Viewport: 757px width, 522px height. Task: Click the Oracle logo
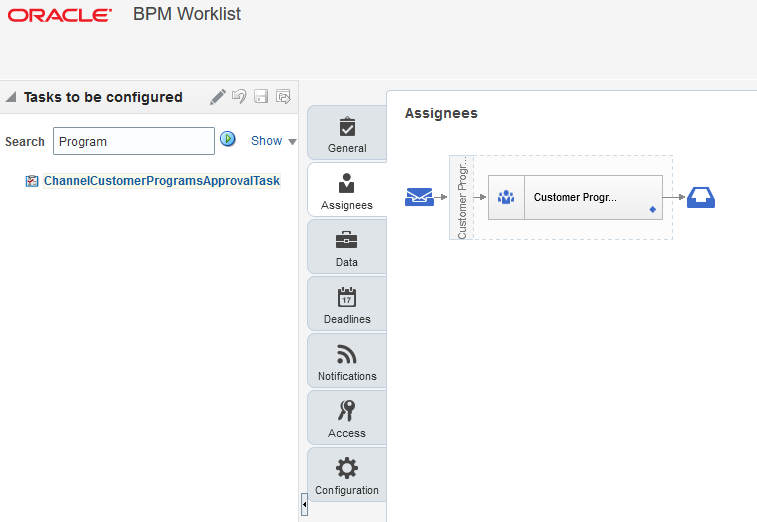tap(60, 15)
